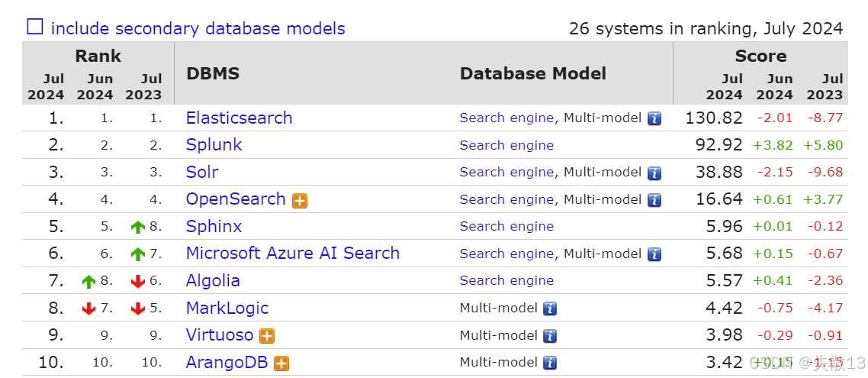Click orange plus icon beside ArangoDB
The height and width of the screenshot is (378, 868).
pyautogui.click(x=281, y=363)
